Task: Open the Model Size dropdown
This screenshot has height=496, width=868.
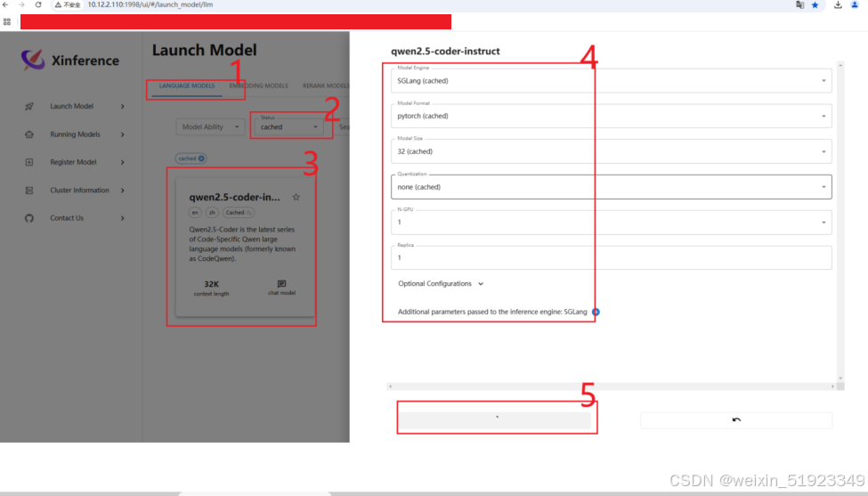Action: click(x=611, y=151)
